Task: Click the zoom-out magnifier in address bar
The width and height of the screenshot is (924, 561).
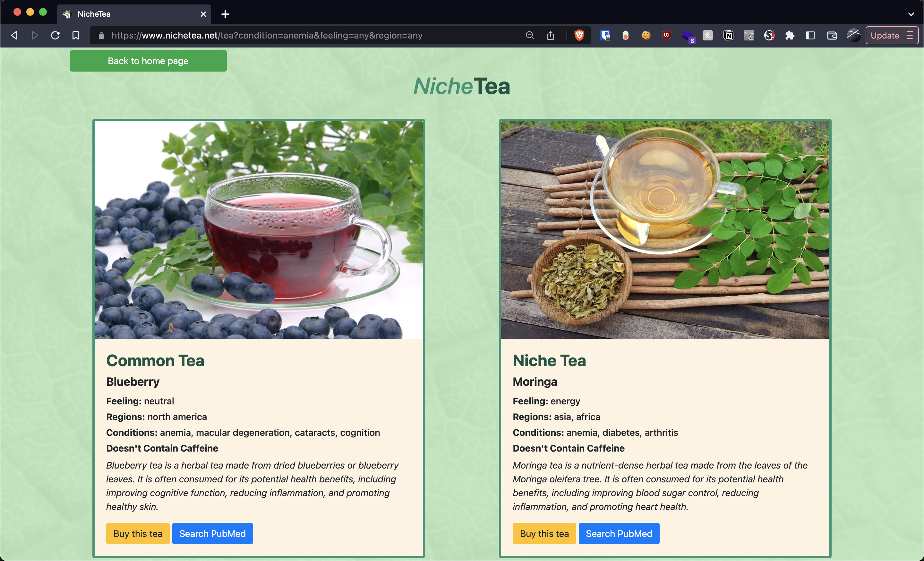Action: (x=529, y=35)
